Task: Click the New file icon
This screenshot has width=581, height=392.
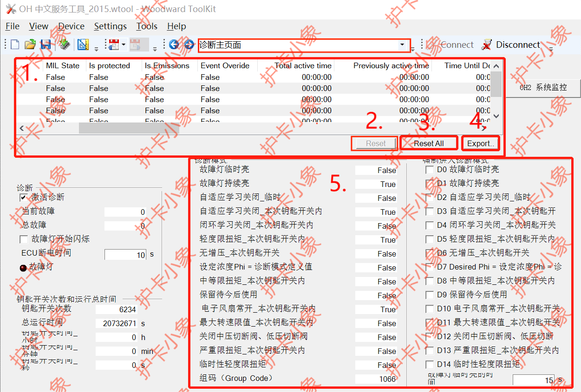Action: pos(15,45)
